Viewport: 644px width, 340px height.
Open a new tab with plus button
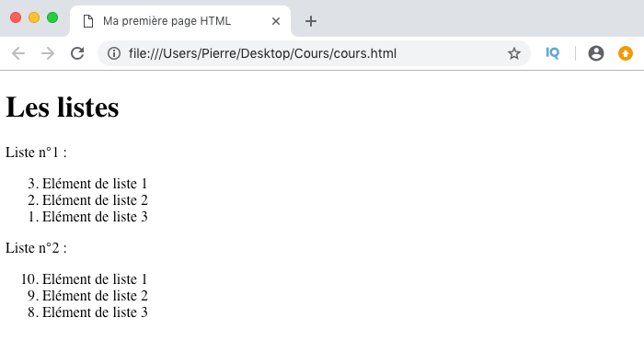(311, 21)
